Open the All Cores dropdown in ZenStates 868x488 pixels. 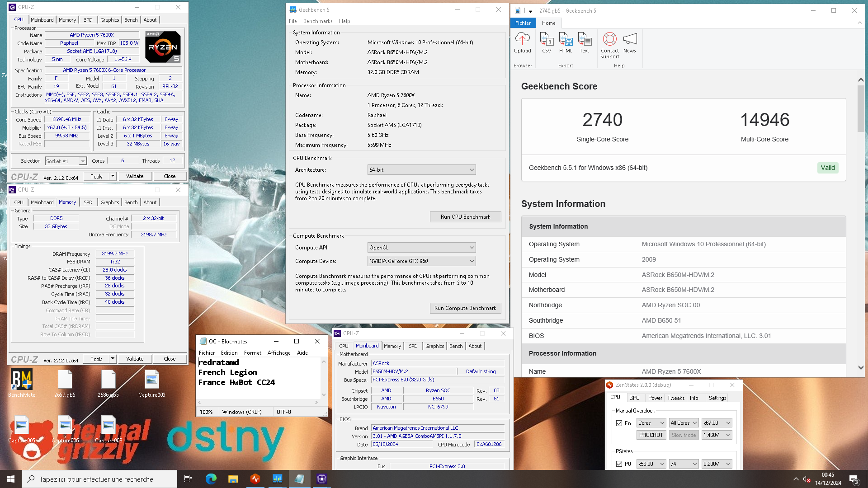[684, 423]
